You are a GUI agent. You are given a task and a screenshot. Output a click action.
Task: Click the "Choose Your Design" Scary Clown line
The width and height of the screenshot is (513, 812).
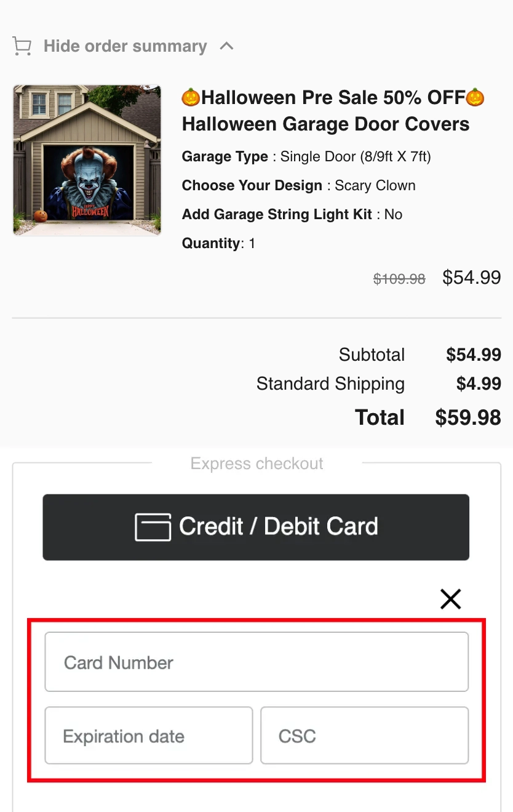tap(298, 186)
